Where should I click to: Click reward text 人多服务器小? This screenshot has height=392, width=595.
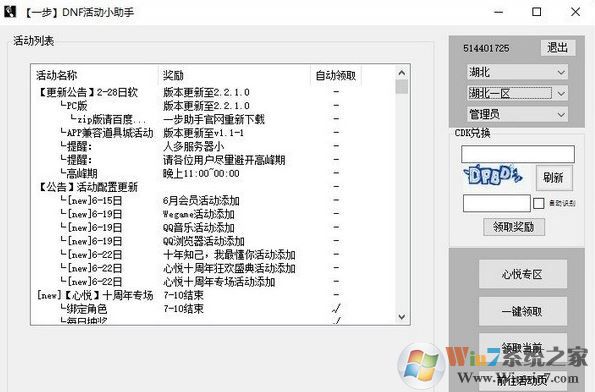pos(194,146)
